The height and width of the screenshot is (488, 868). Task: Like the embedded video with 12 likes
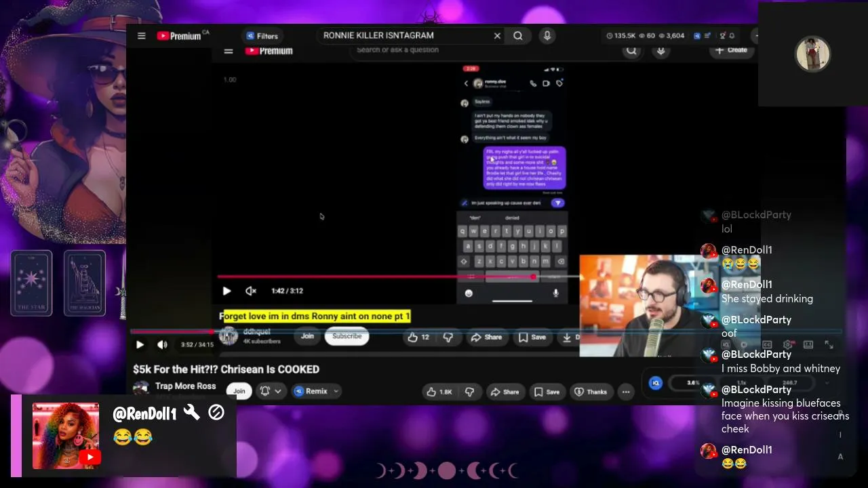[x=419, y=337]
